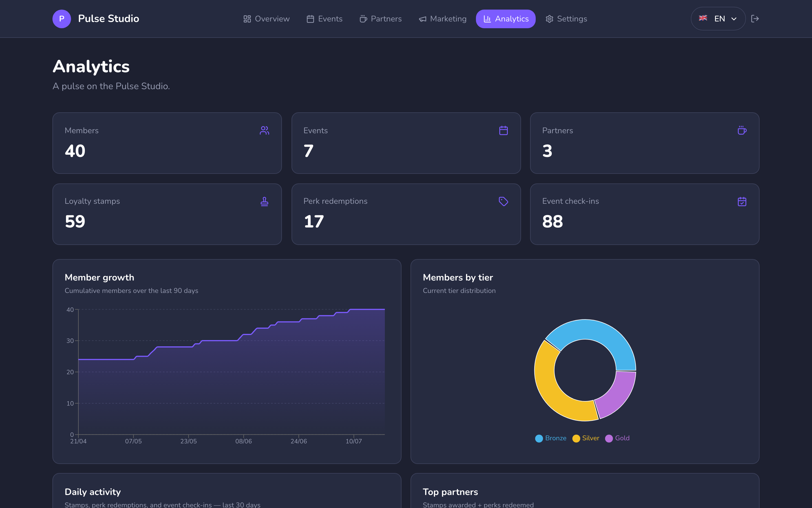Click the Gold legend label
Viewport: 812px width, 508px height.
(622, 438)
